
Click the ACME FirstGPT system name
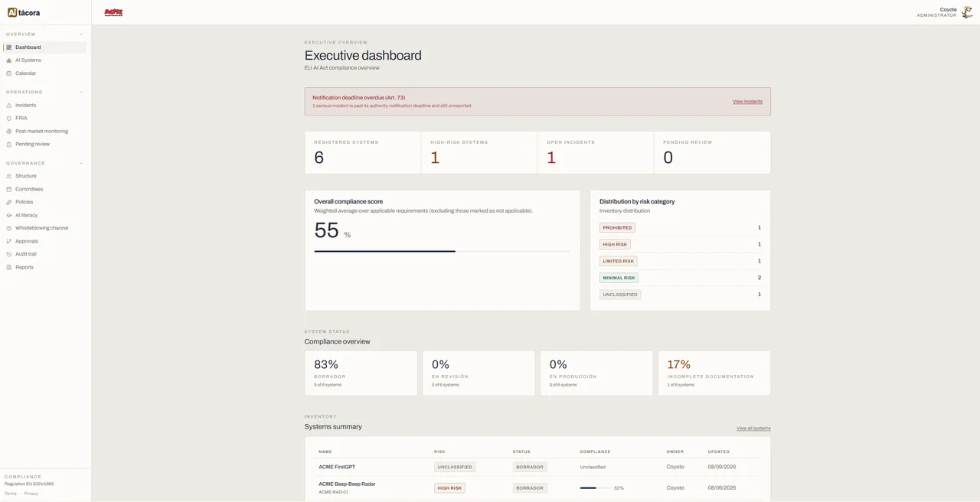click(x=337, y=467)
